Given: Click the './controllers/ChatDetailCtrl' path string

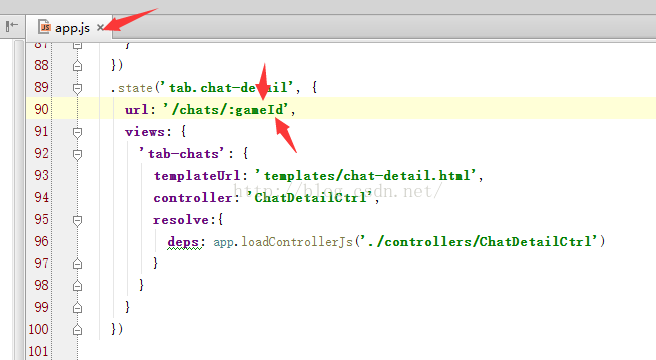Looking at the screenshot, I should click(x=478, y=242).
